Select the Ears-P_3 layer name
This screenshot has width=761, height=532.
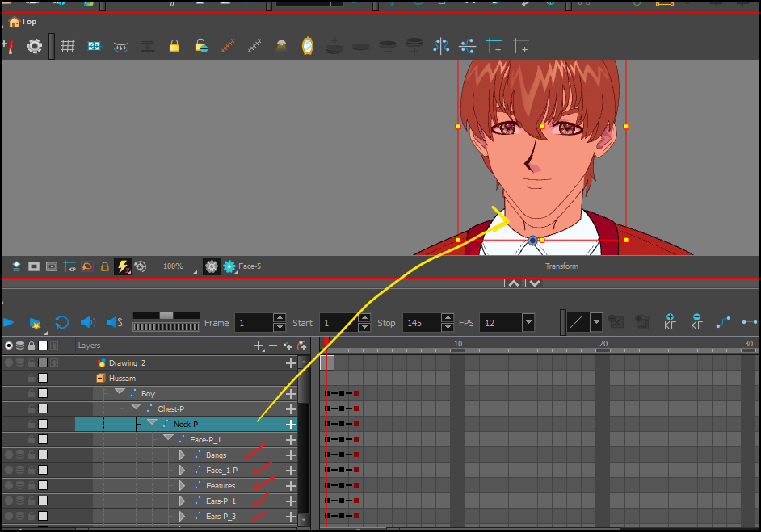pyautogui.click(x=221, y=517)
